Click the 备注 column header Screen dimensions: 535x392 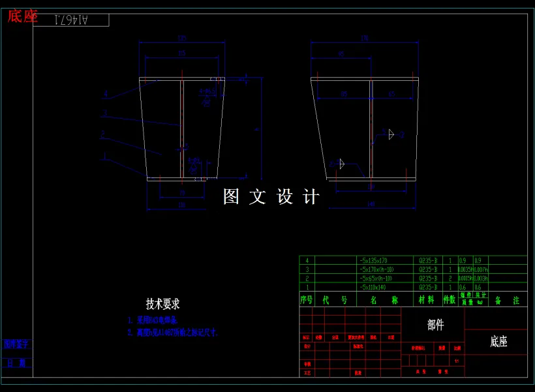point(508,300)
